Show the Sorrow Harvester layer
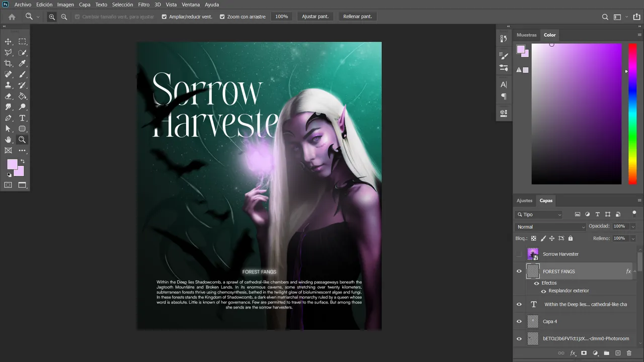 pyautogui.click(x=519, y=254)
